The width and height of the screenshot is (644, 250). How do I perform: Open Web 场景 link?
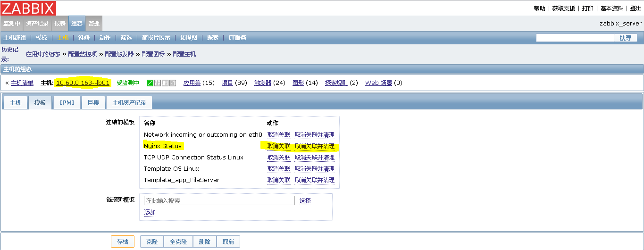point(379,83)
